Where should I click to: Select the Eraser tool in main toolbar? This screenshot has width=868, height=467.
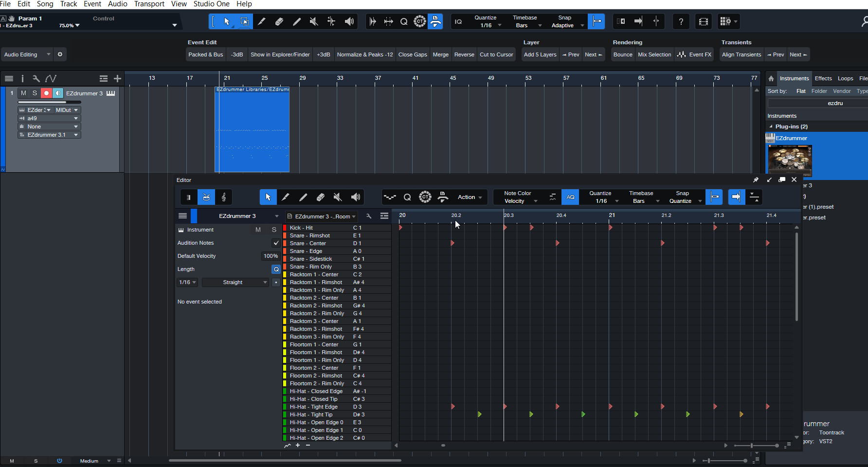tap(279, 21)
